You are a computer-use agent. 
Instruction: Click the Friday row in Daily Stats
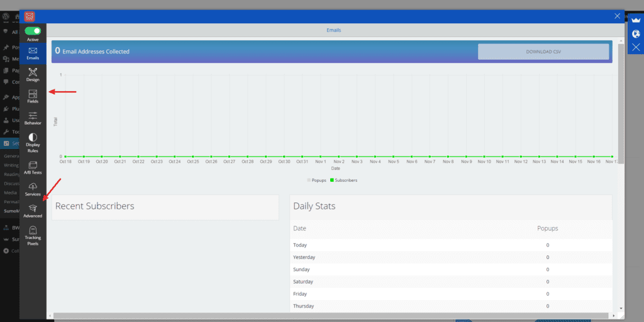451,294
